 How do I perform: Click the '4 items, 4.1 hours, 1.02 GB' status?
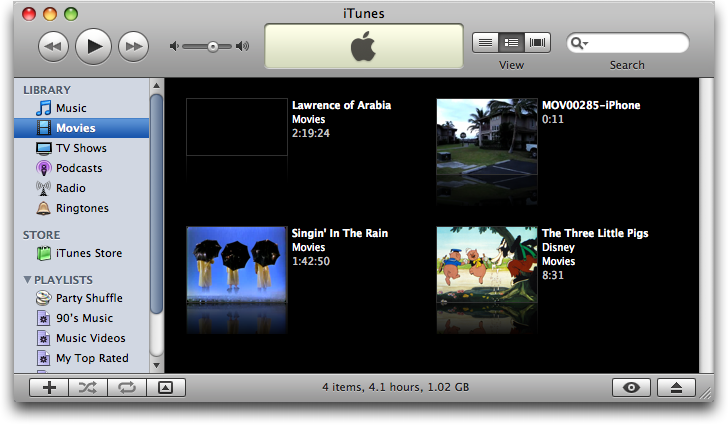coord(396,387)
